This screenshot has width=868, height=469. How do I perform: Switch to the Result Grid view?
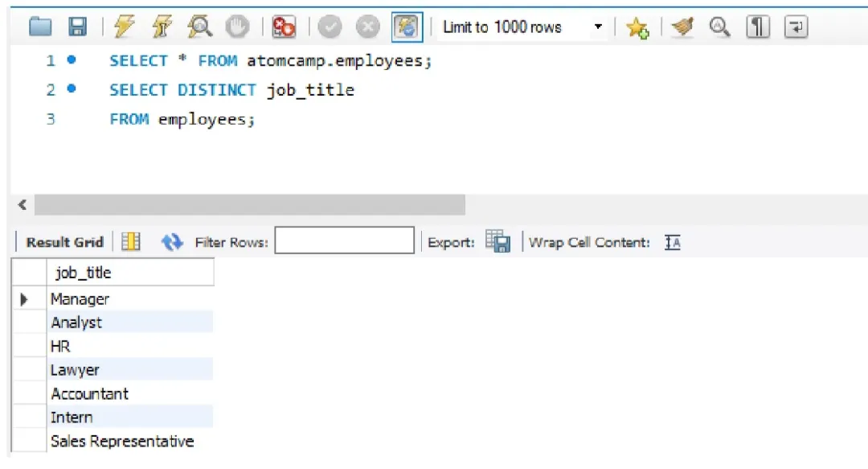63,241
